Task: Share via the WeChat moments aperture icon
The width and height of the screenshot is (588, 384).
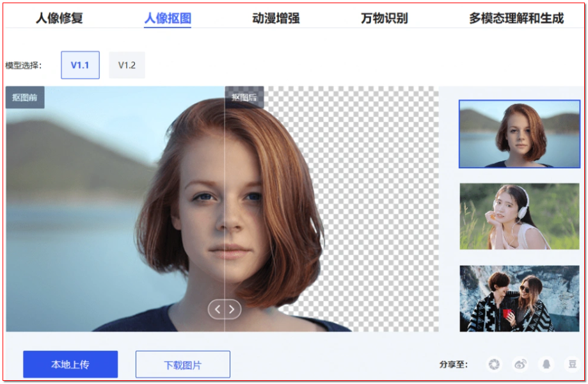Action: tap(494, 364)
